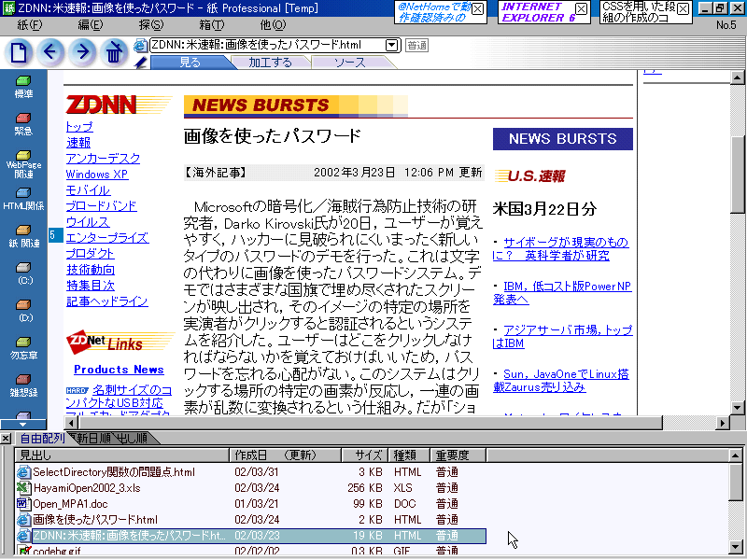
Task: Go back with the left arrow button
Action: click(51, 51)
